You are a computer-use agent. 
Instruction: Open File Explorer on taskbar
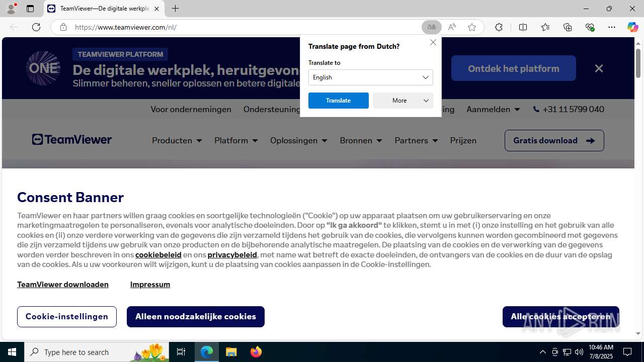click(x=231, y=352)
